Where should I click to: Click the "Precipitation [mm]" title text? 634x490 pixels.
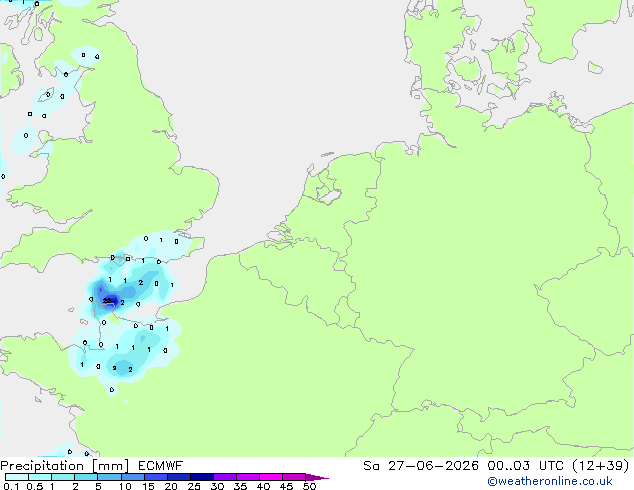tap(65, 466)
